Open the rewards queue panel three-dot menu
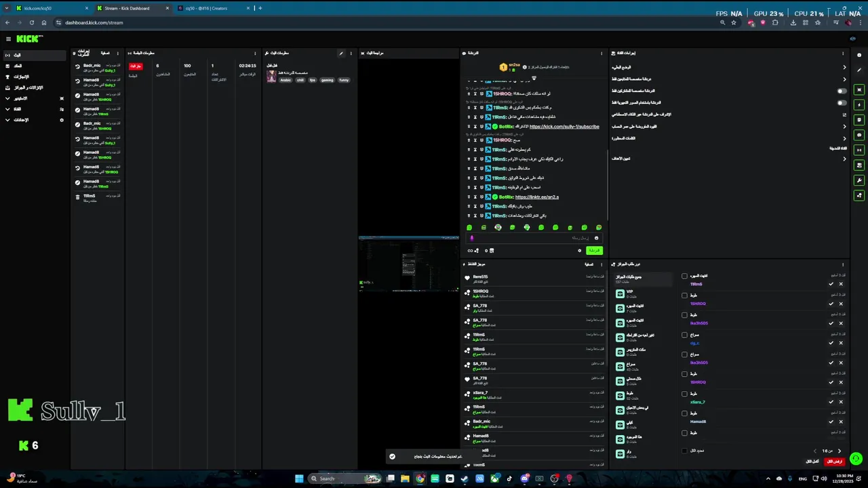The height and width of the screenshot is (488, 868). (843, 264)
